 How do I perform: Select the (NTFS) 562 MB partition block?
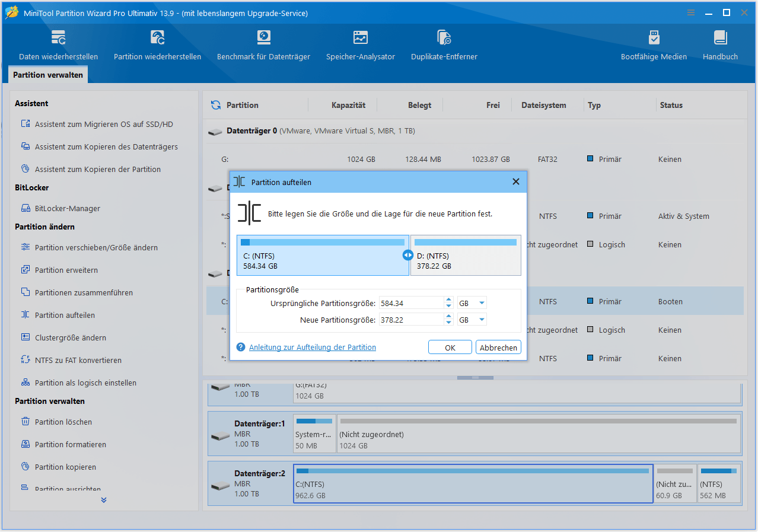click(719, 483)
